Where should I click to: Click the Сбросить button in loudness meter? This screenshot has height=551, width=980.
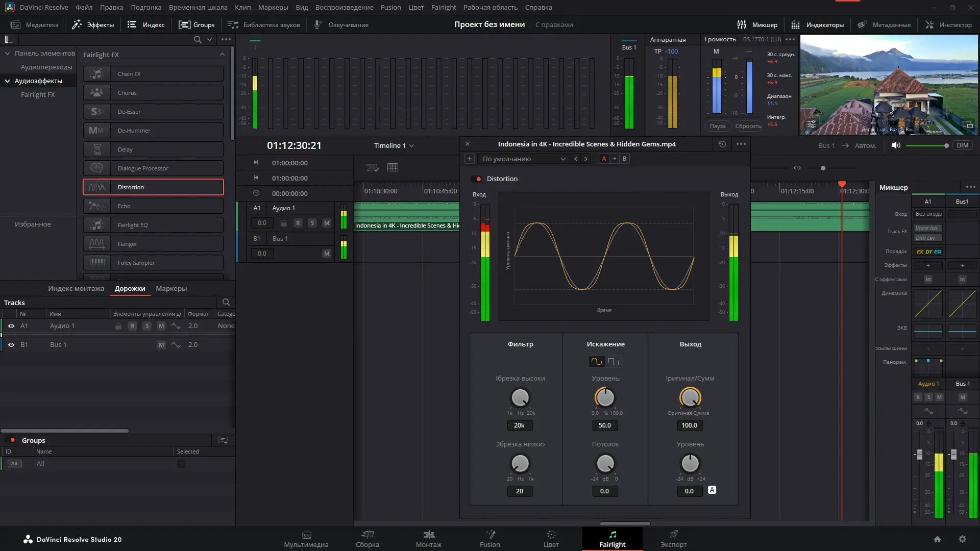(748, 126)
